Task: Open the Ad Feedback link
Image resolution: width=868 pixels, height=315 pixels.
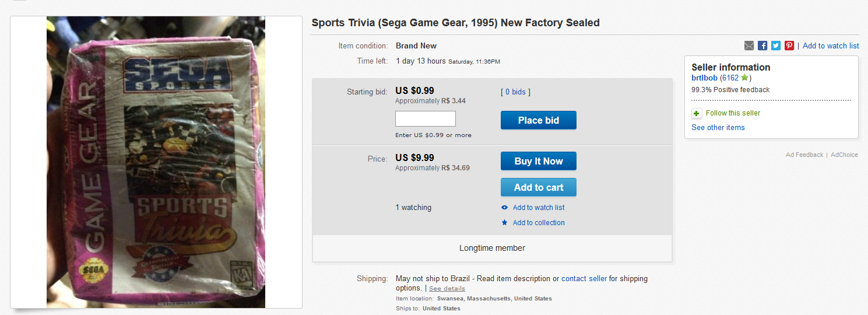Action: (x=804, y=155)
